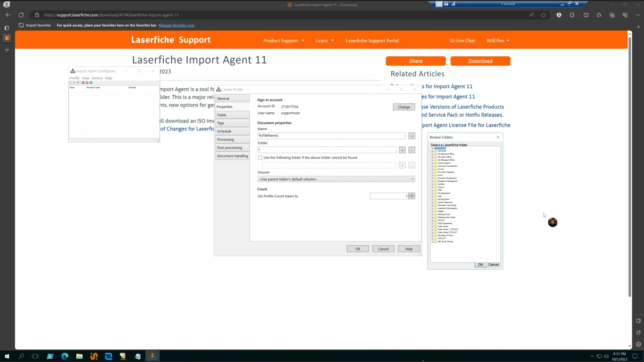Click the orange Stop service icon
This screenshot has height=362, width=644.
(87, 83)
